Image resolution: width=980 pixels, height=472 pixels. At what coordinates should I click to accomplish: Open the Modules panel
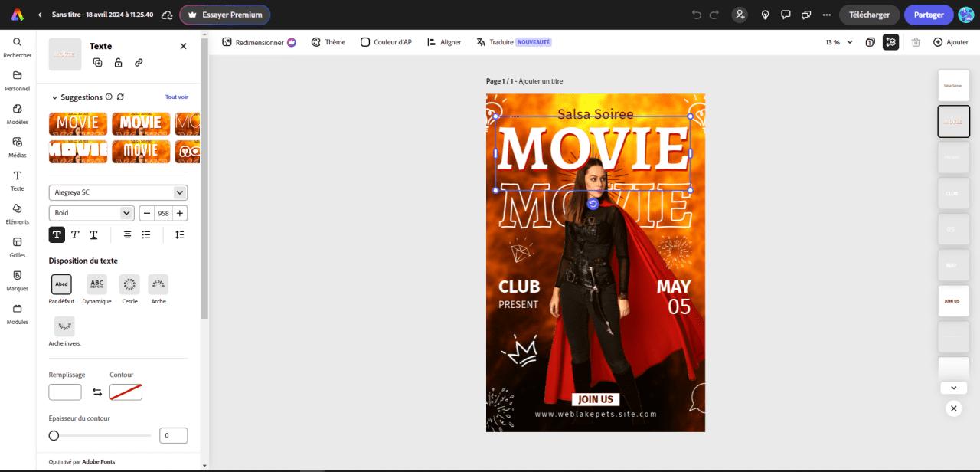pyautogui.click(x=17, y=314)
